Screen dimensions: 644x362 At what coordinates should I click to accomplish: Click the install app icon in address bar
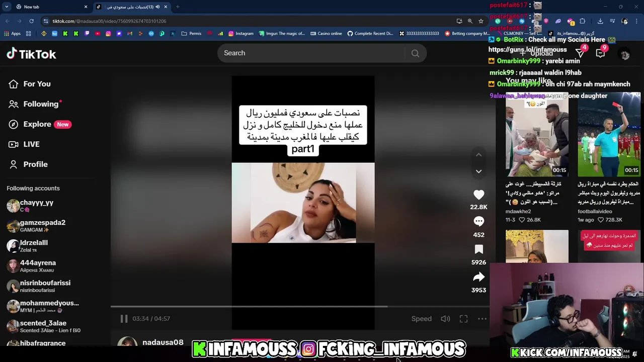(459, 21)
